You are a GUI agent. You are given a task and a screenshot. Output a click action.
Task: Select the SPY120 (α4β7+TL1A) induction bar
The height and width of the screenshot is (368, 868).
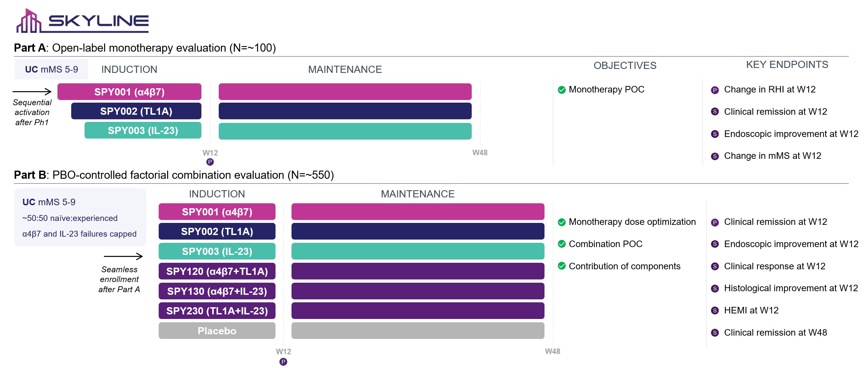tap(217, 271)
